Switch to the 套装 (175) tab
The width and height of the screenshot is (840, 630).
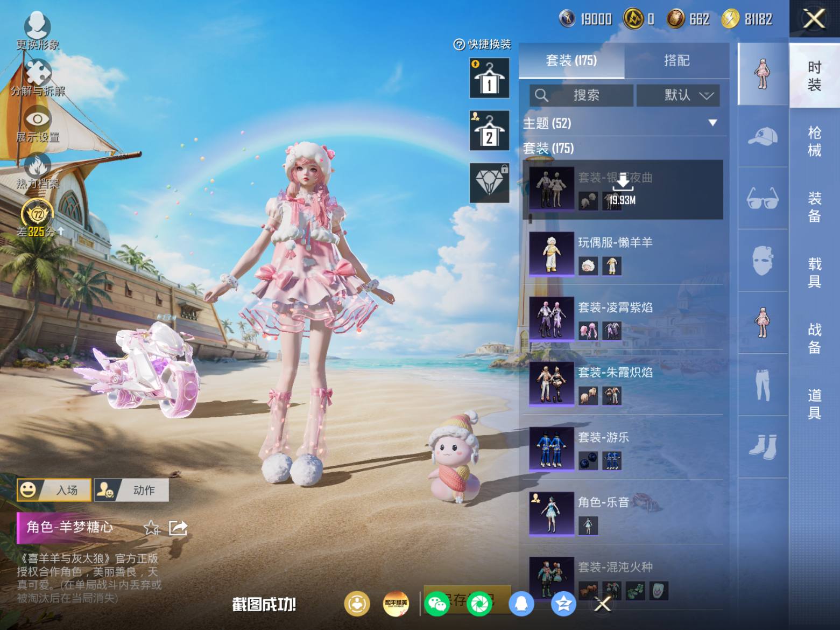tap(571, 60)
